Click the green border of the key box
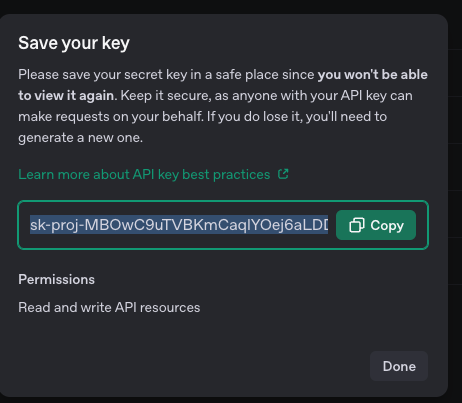This screenshot has width=462, height=403. pos(223,201)
